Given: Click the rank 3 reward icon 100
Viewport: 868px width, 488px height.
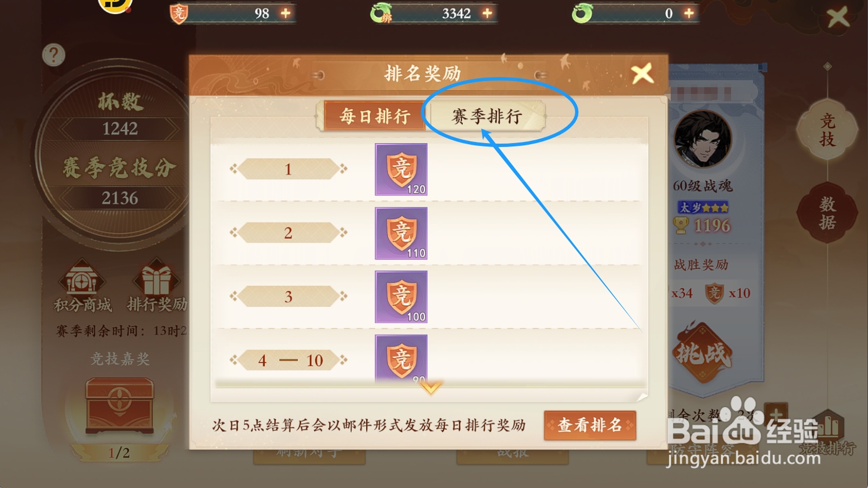Looking at the screenshot, I should click(x=401, y=297).
